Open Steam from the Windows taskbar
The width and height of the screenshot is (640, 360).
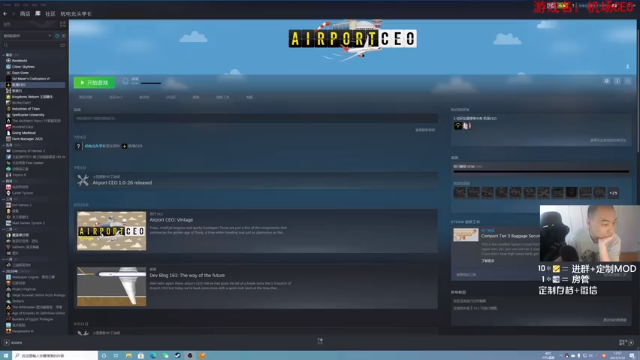coord(178,356)
